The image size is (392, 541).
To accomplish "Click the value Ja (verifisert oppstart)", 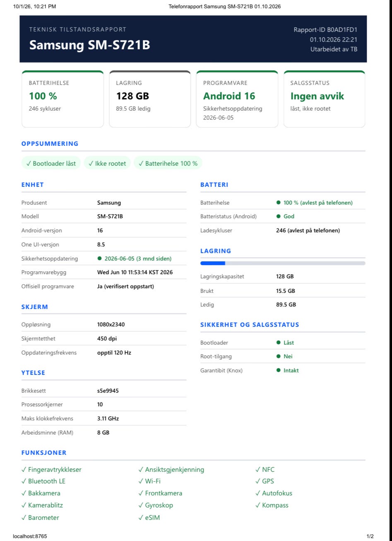I will pyautogui.click(x=125, y=286).
